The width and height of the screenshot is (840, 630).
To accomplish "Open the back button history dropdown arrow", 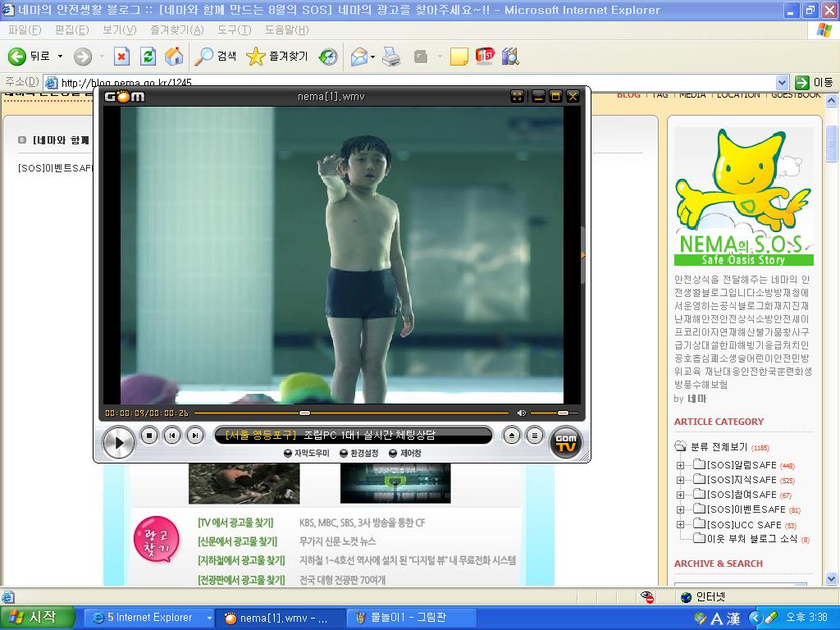I will (x=60, y=57).
